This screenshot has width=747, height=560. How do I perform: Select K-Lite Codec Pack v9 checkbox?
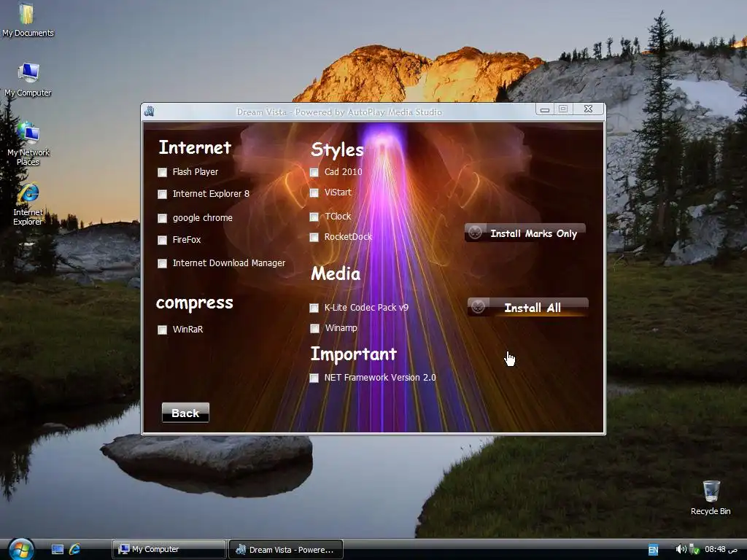pyautogui.click(x=314, y=308)
